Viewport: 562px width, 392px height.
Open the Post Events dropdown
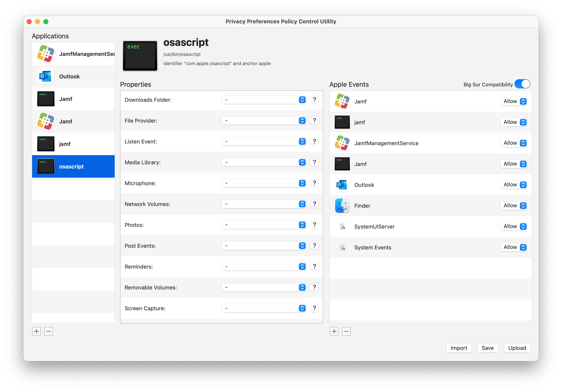tap(264, 246)
